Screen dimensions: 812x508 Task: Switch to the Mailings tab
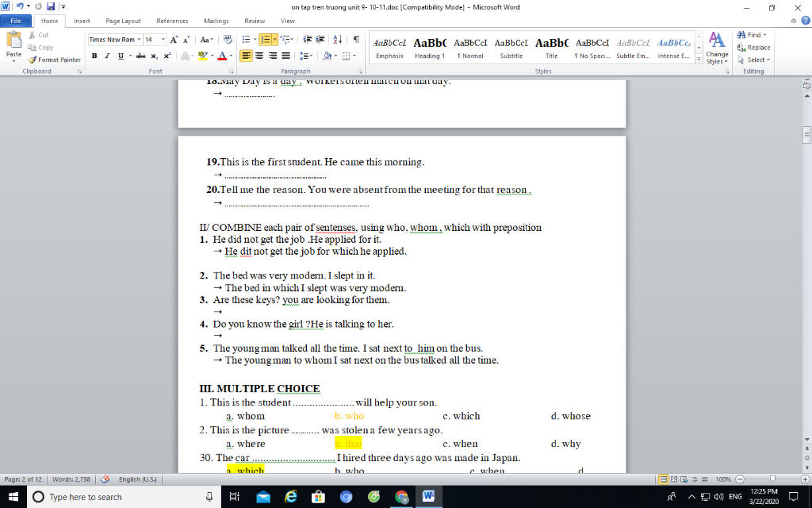coord(216,21)
